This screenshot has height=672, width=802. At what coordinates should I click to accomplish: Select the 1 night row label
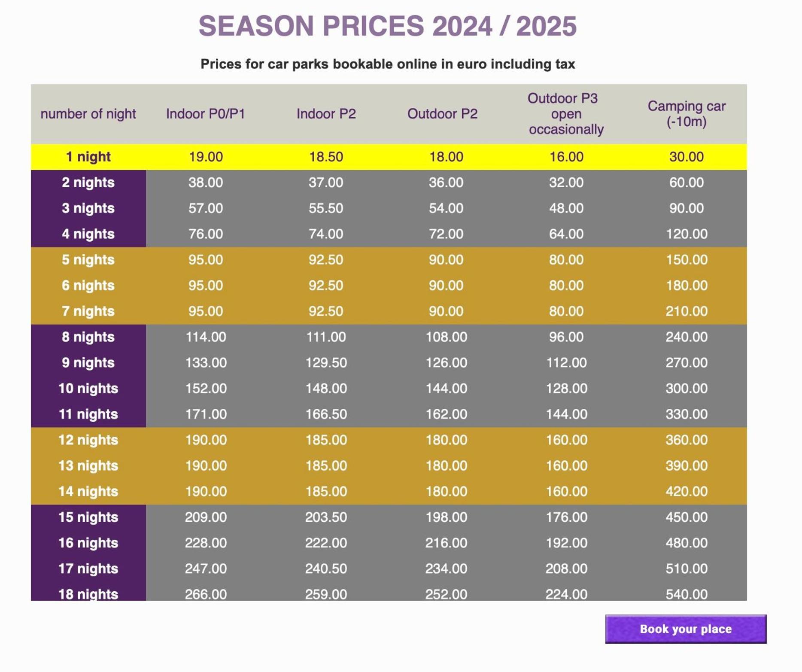coord(88,157)
